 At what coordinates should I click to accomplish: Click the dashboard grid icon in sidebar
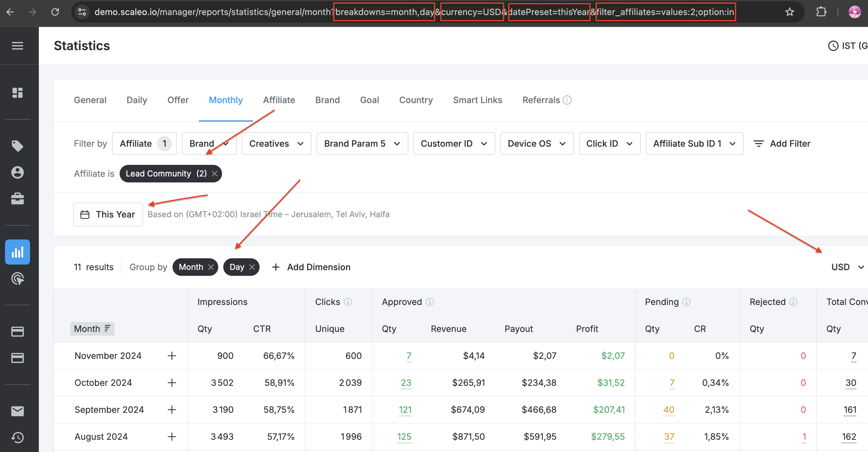pyautogui.click(x=18, y=93)
